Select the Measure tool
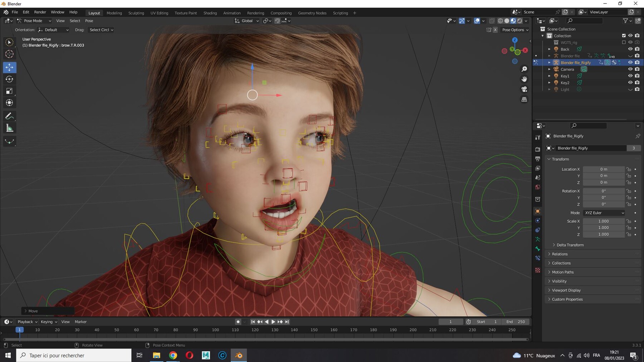The height and width of the screenshot is (362, 644). (x=9, y=128)
